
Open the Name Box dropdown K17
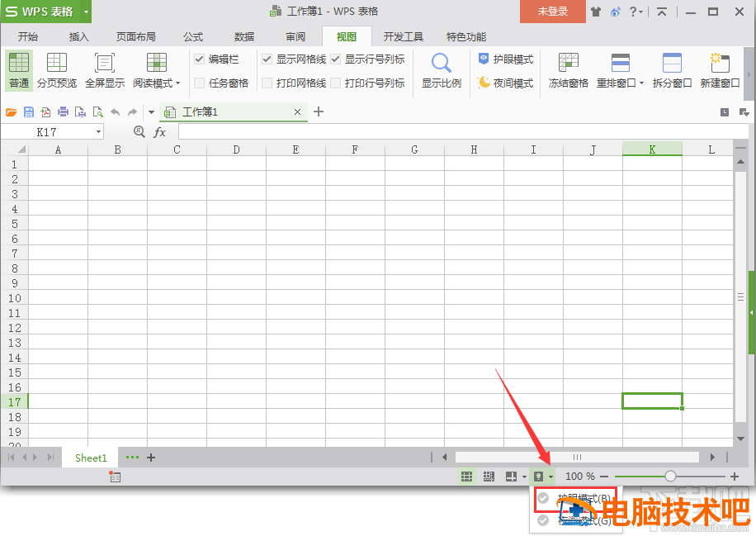[x=98, y=131]
